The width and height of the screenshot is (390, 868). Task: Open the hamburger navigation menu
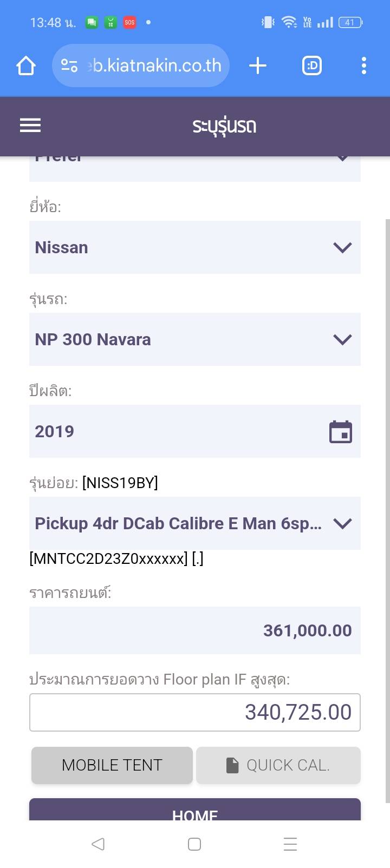(30, 126)
